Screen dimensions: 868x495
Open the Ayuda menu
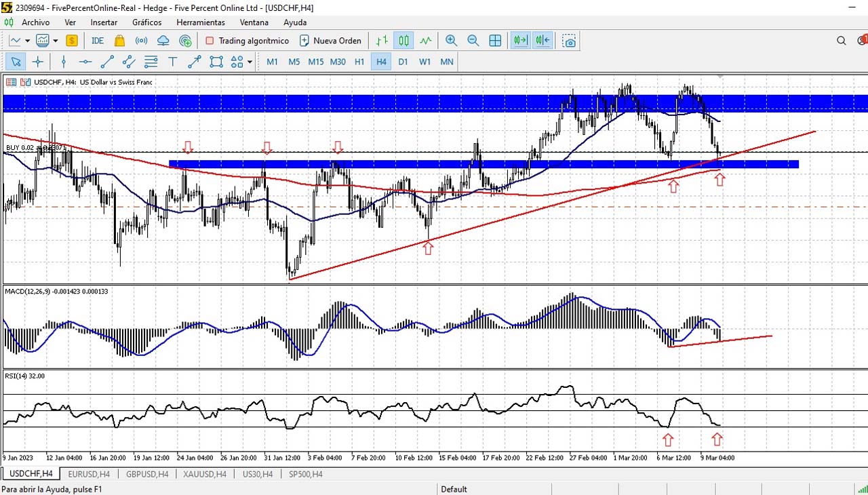click(x=295, y=22)
